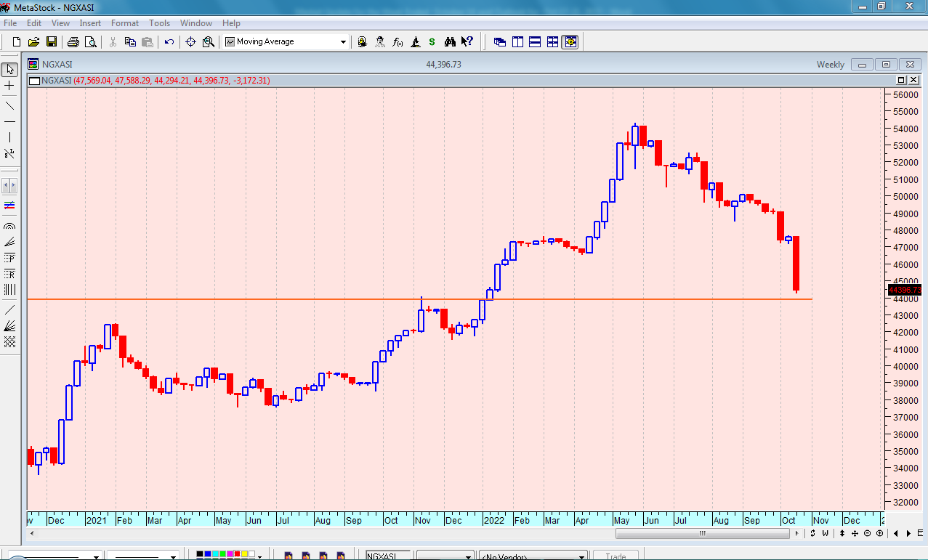
Task: Select the crosshair plus drawing tool
Action: pyautogui.click(x=9, y=86)
